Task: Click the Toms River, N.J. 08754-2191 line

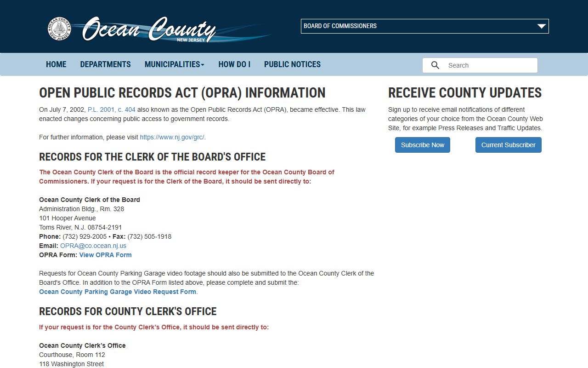Action: click(80, 227)
